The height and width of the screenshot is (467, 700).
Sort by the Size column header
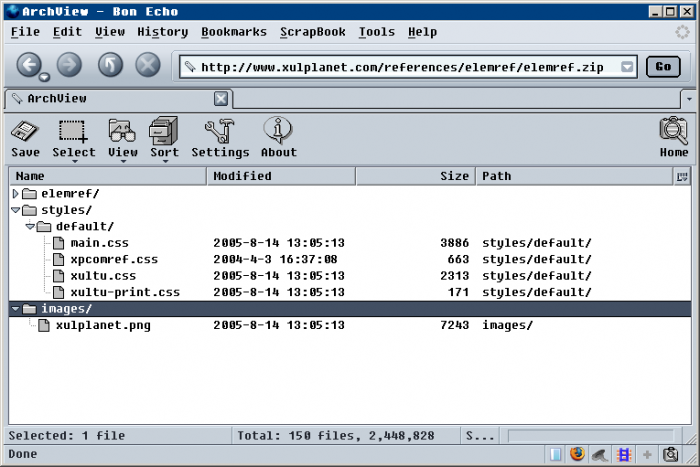point(416,176)
